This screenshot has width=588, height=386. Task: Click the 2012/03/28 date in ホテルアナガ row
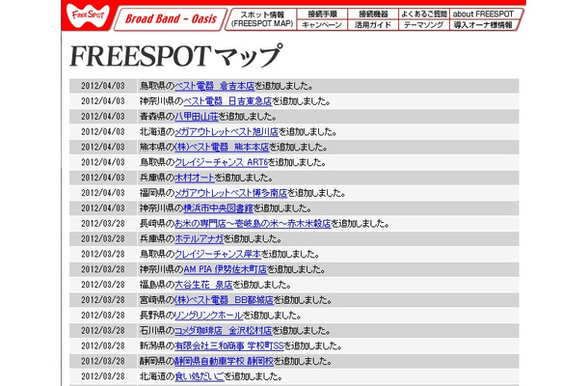(103, 239)
